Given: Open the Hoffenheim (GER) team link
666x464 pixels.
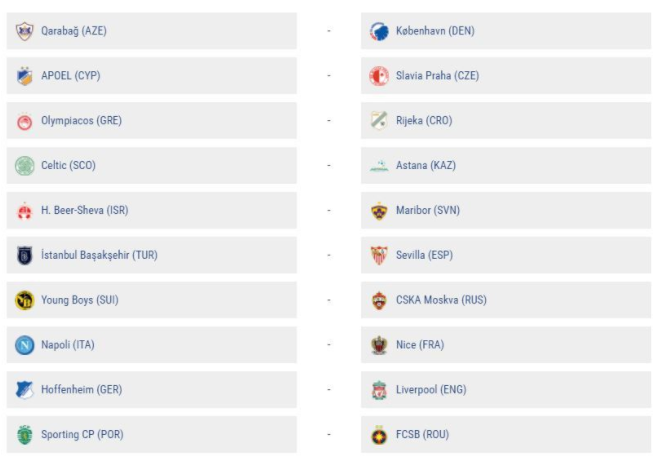Looking at the screenshot, I should [81, 390].
